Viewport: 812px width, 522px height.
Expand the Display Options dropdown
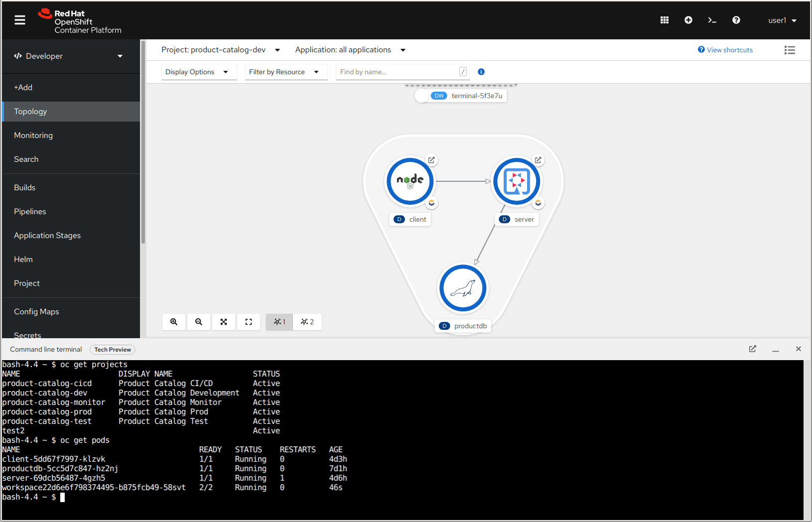(199, 72)
